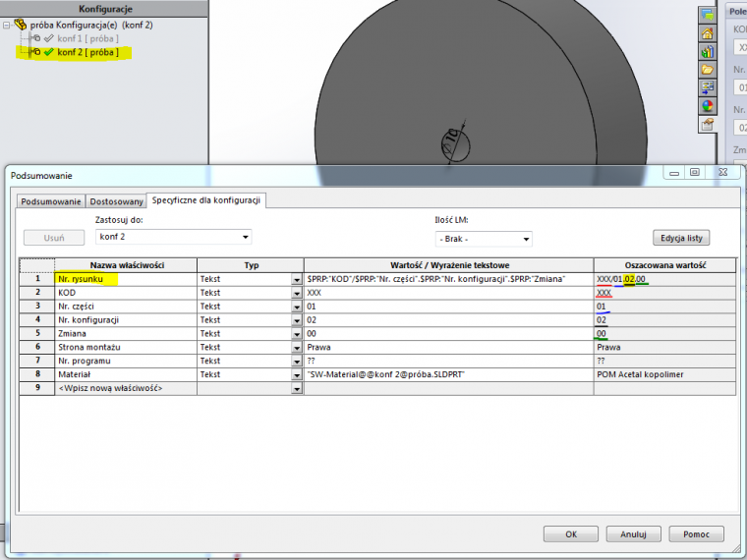Select row header number 5
The image size is (747, 560).
pyautogui.click(x=37, y=334)
